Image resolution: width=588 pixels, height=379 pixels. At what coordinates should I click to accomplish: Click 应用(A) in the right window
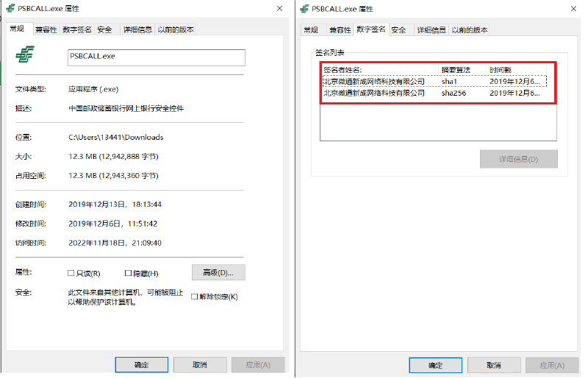552,365
